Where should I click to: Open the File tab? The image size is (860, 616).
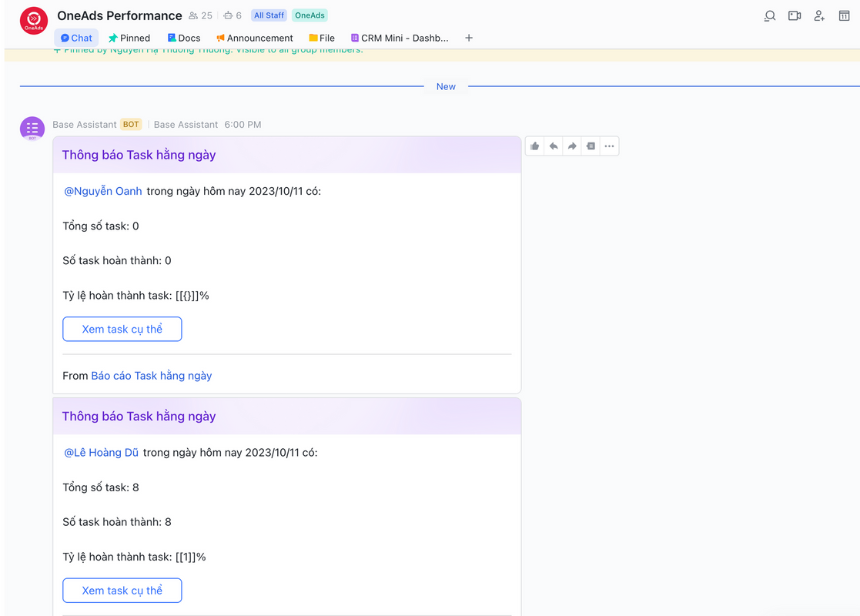(x=321, y=38)
